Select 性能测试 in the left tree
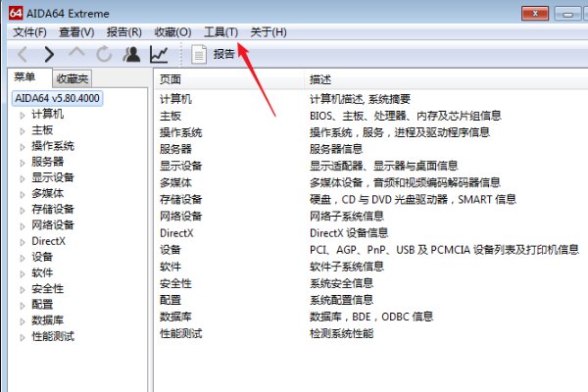The width and height of the screenshot is (588, 392). (x=53, y=336)
